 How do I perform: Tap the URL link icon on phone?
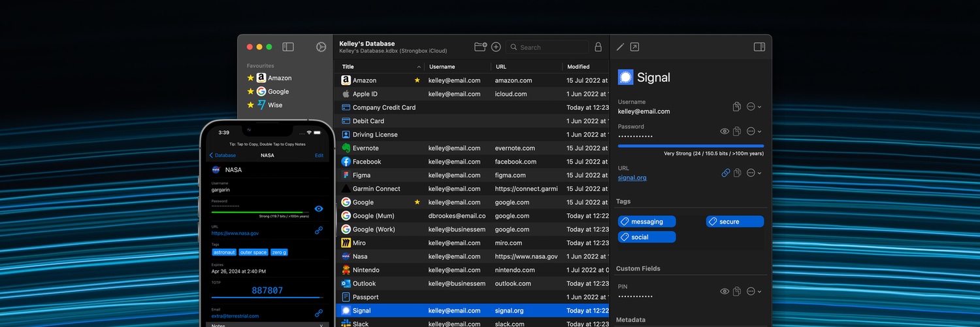tap(319, 230)
